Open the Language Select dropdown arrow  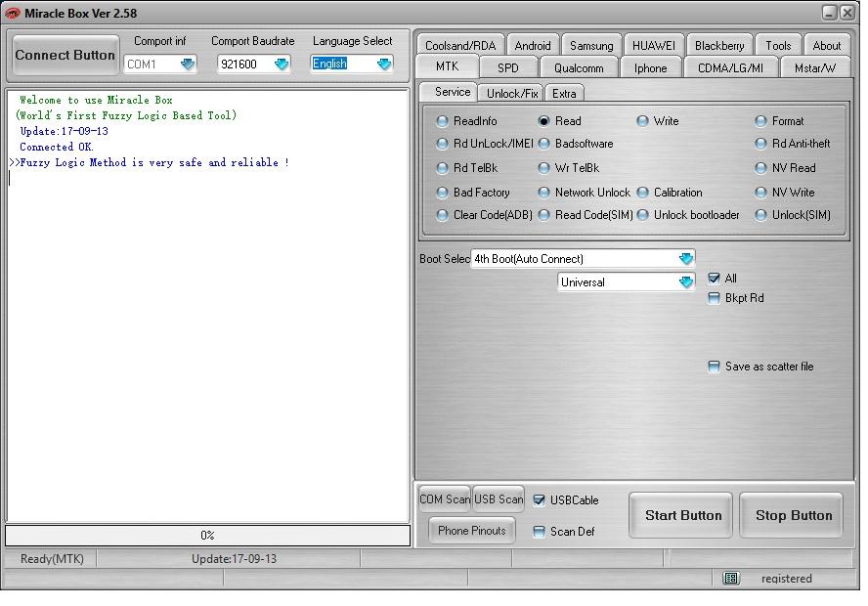[x=383, y=65]
